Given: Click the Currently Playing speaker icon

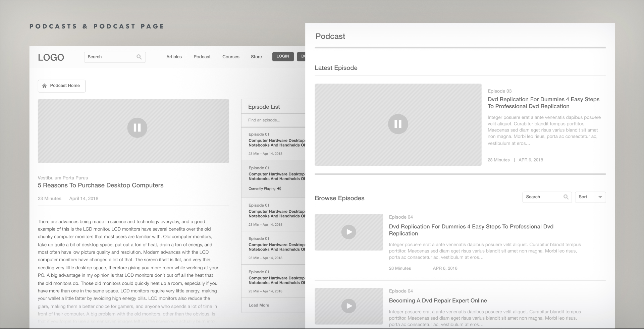Looking at the screenshot, I should (279, 189).
